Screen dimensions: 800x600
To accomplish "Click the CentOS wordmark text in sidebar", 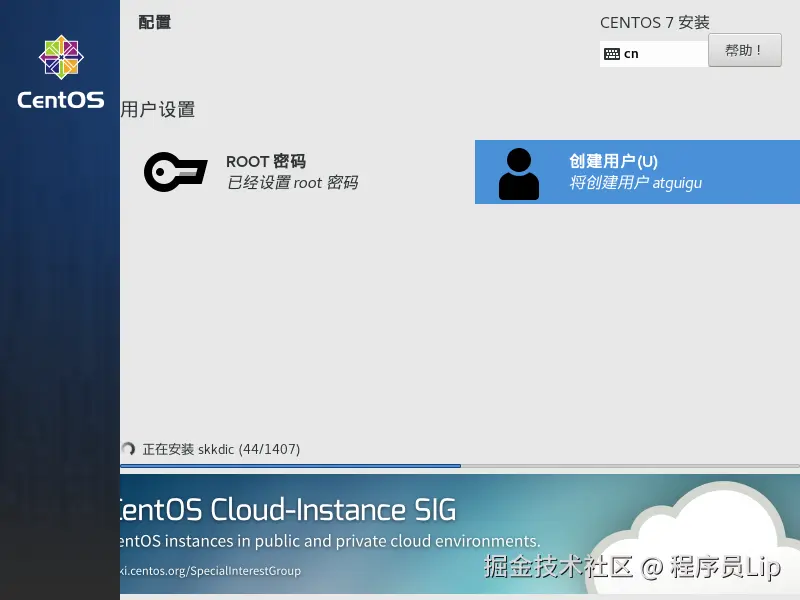I will tap(61, 99).
